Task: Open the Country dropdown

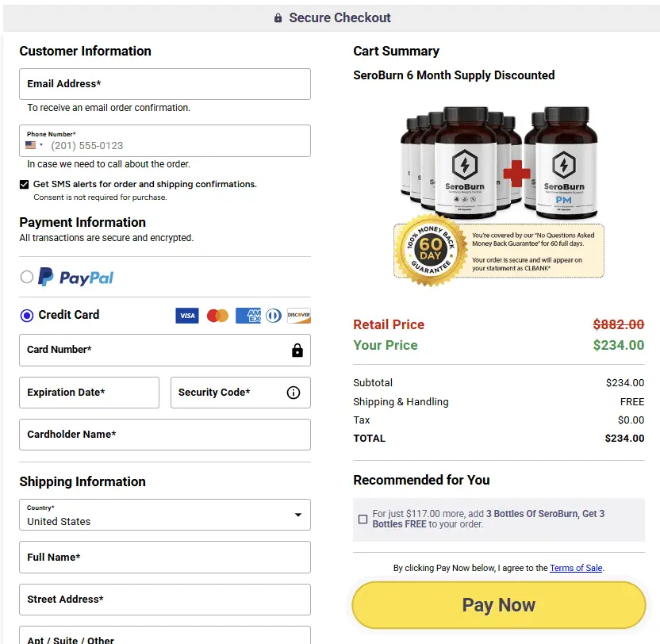Action: tap(299, 514)
